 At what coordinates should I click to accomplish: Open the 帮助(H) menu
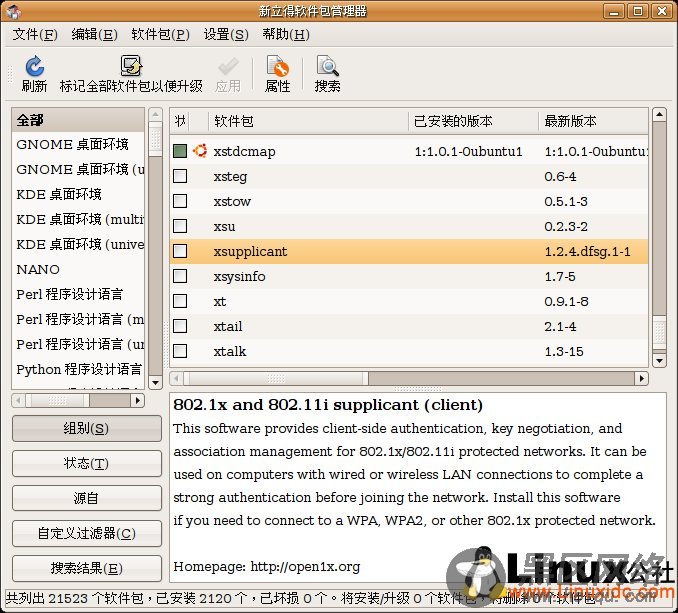[286, 34]
